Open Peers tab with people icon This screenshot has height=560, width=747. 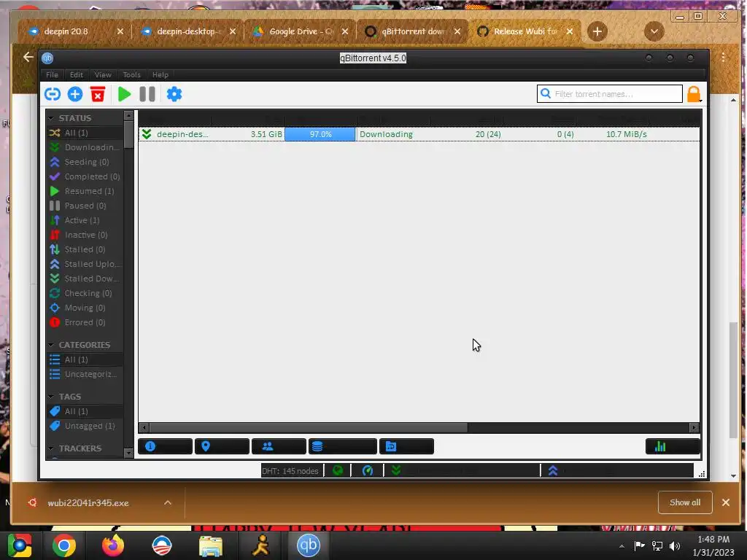(279, 446)
